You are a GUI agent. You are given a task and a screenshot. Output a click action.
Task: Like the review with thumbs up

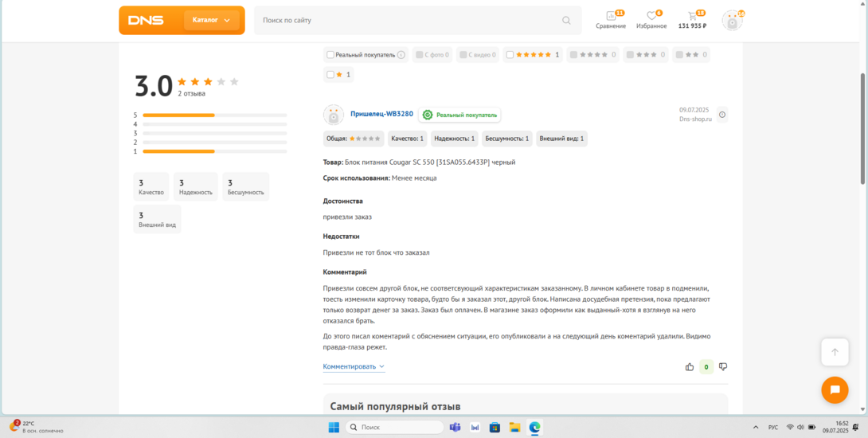coord(690,367)
